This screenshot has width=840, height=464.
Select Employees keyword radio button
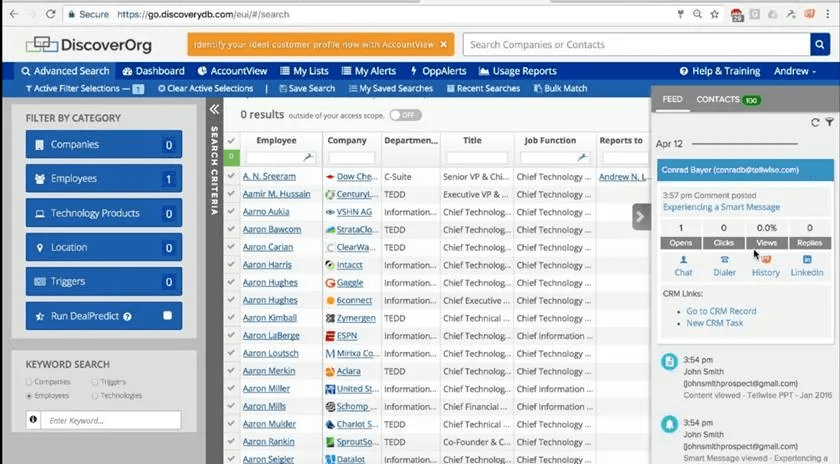coord(29,395)
